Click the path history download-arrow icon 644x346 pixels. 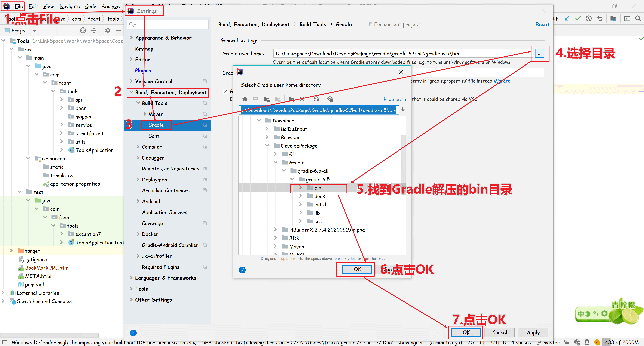pyautogui.click(x=403, y=110)
